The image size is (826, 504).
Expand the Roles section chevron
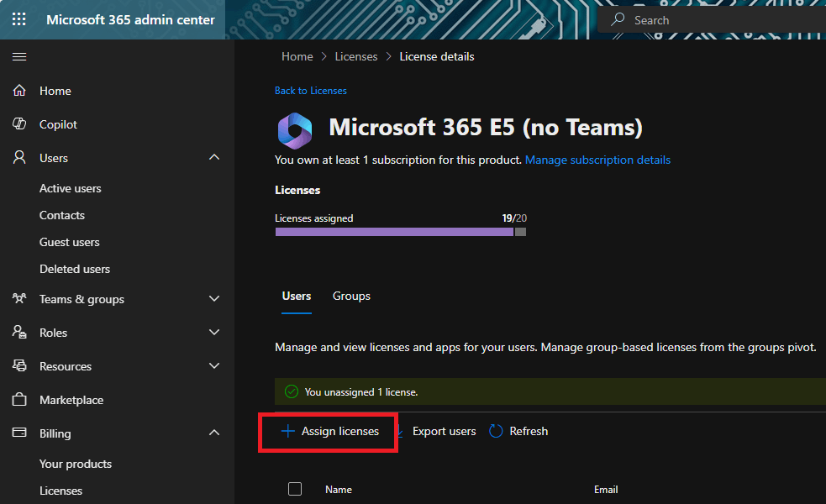click(214, 333)
